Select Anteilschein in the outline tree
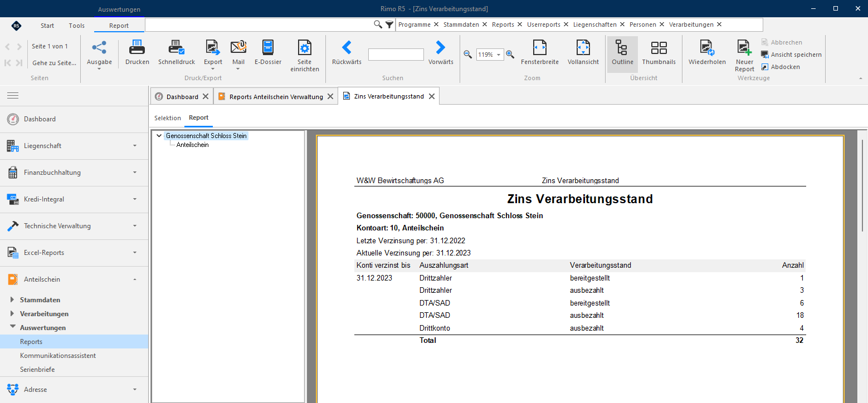The width and height of the screenshot is (868, 403). click(x=192, y=145)
